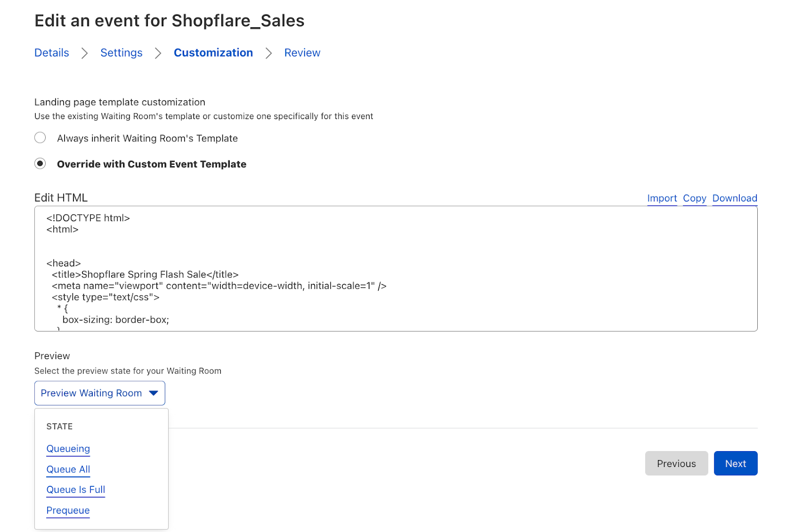The image size is (794, 532).
Task: Click the chevron before Review
Action: click(268, 53)
